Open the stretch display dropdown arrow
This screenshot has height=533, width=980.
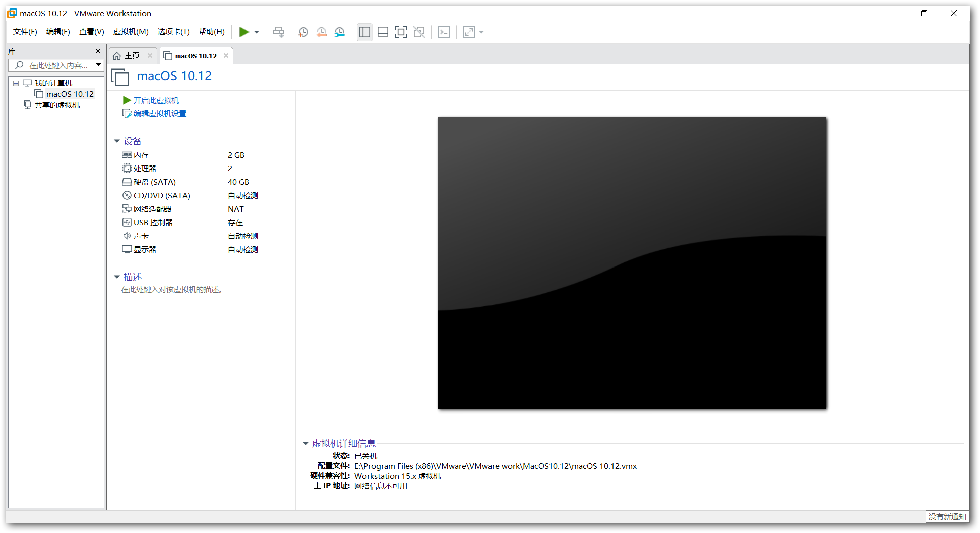pos(481,32)
